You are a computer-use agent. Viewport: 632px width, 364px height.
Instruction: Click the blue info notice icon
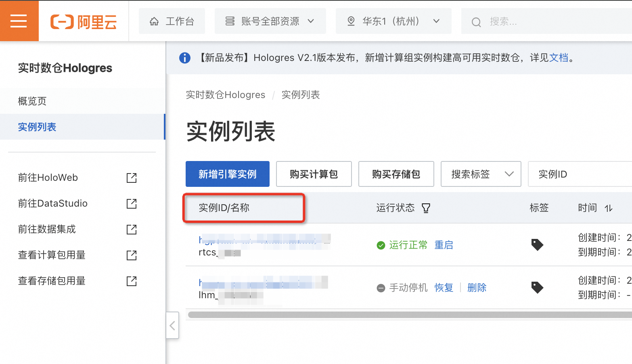[x=185, y=58]
